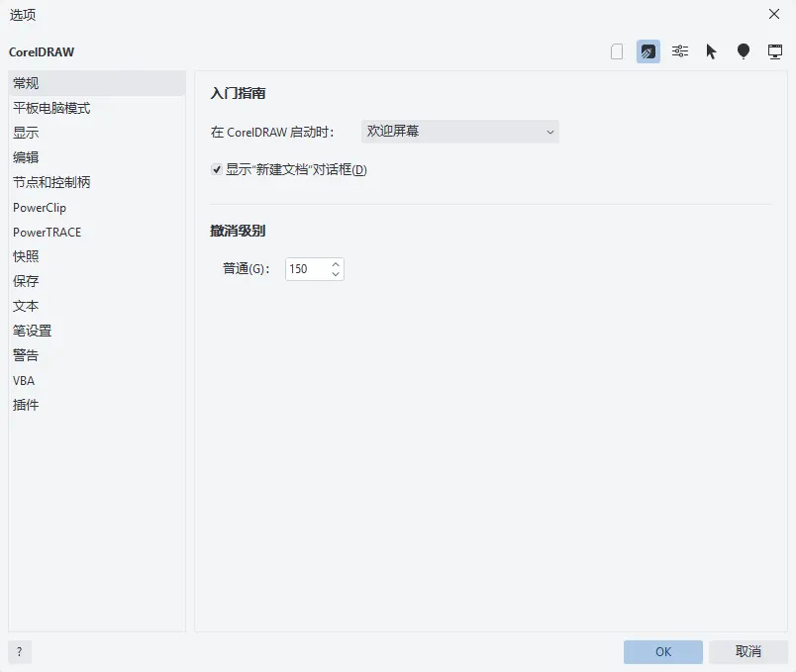The image size is (796, 672).
Task: Open the 快照 settings category
Action: 97,256
